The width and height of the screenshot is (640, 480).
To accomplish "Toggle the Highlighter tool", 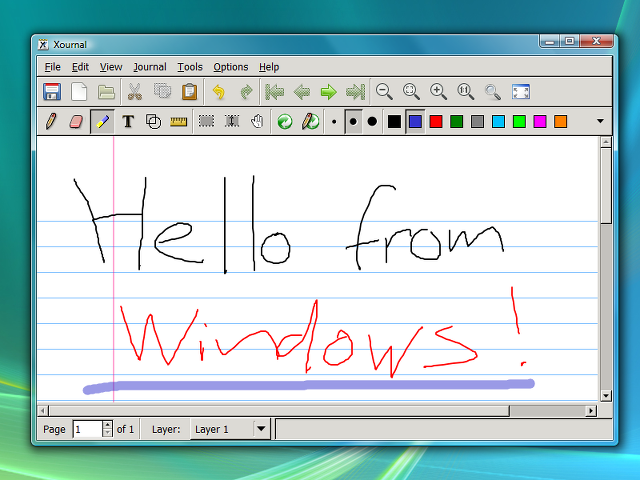I will pos(102,122).
